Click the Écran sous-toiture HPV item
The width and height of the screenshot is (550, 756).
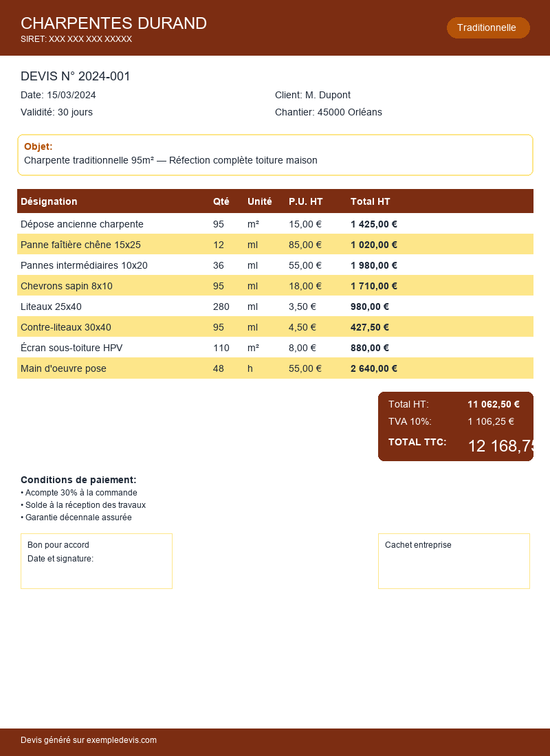[71, 348]
